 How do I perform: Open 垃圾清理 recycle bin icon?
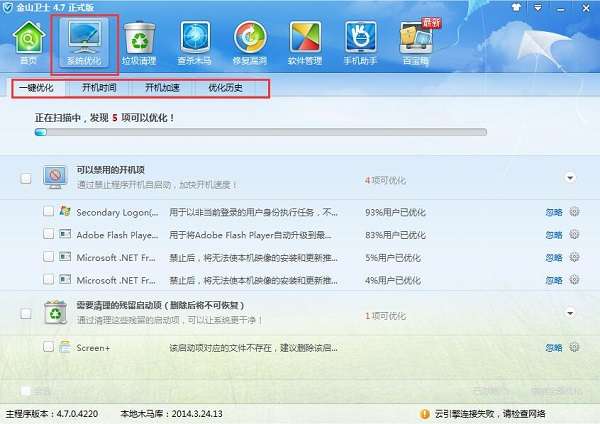click(x=139, y=42)
